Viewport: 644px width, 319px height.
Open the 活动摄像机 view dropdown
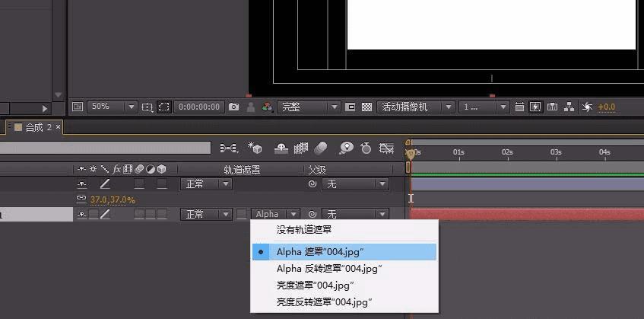416,107
